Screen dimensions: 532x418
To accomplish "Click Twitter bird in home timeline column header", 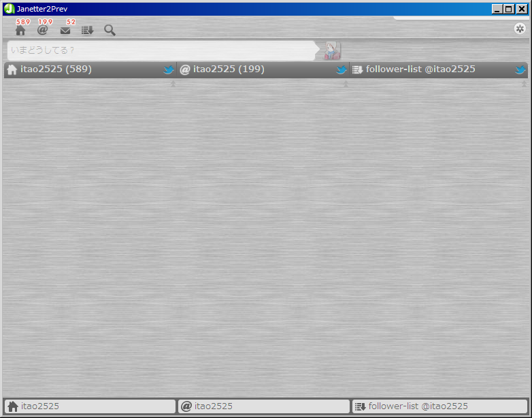I will click(x=169, y=70).
